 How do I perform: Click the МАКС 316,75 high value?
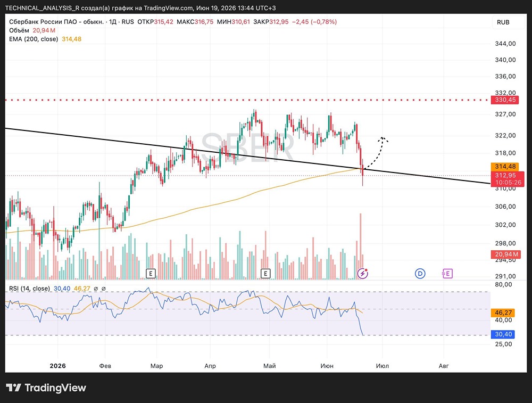coord(195,22)
